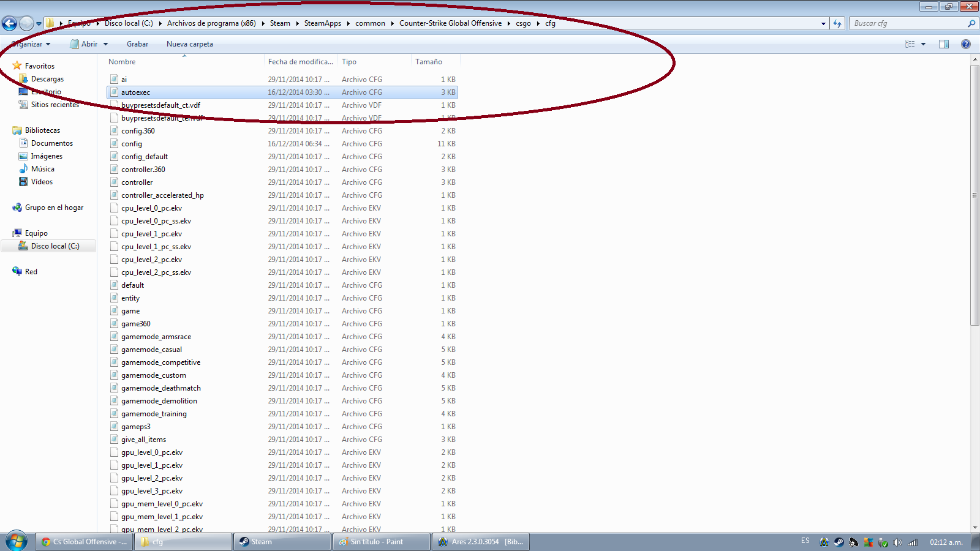
Task: Open Descargas in the navigation pane
Action: click(x=47, y=79)
